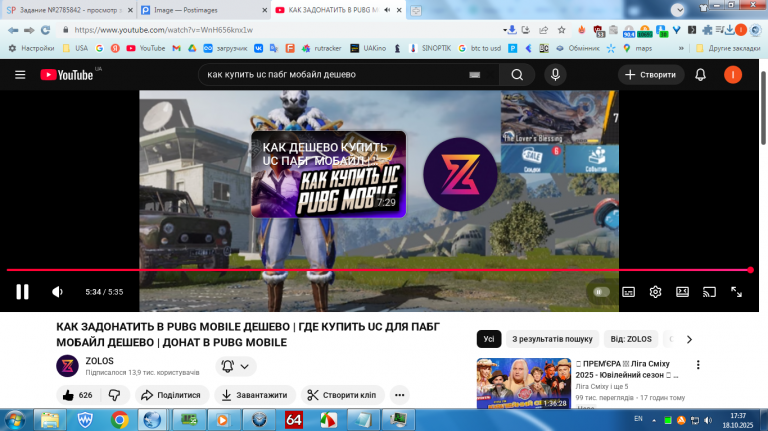Open the Настройки bookmark

tap(31, 48)
